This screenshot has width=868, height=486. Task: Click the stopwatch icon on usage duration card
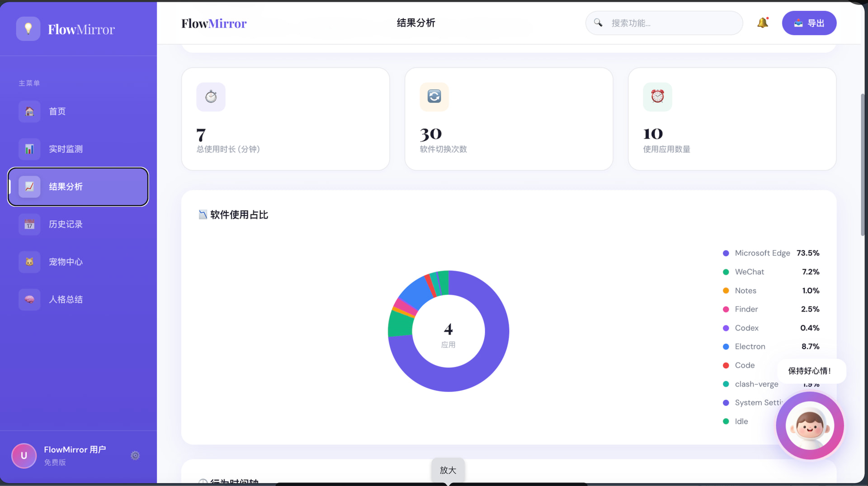[211, 97]
